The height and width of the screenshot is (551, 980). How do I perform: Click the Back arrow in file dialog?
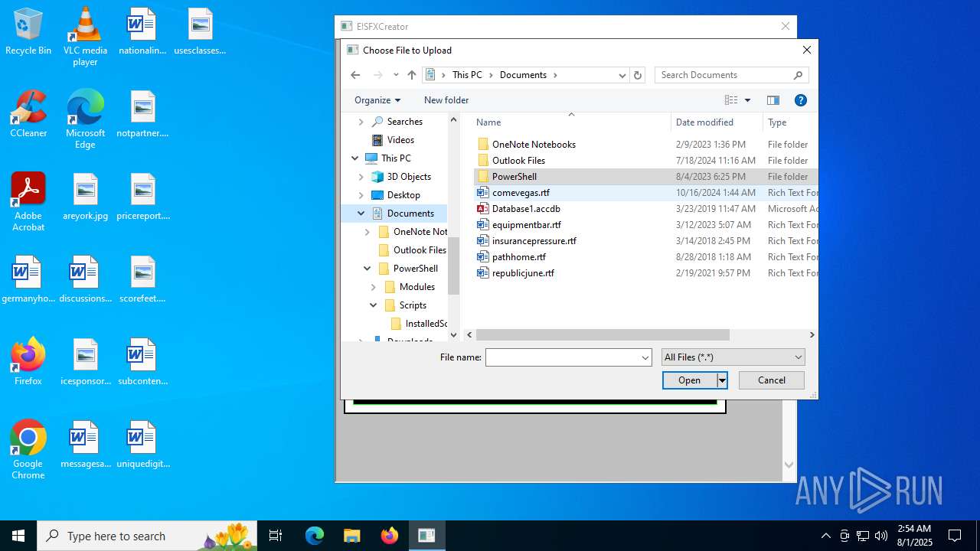tap(355, 75)
